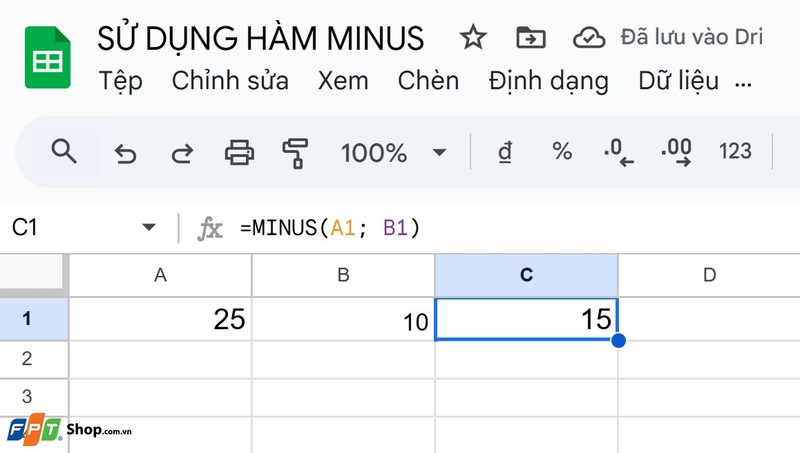Click the document title SỬ DỤNG HÀM MINUS
800x453 pixels.
pyautogui.click(x=260, y=37)
